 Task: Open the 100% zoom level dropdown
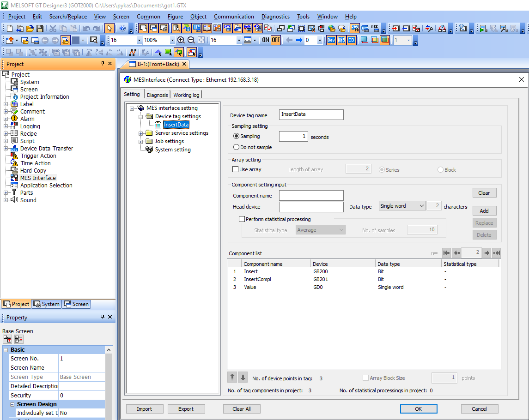172,40
